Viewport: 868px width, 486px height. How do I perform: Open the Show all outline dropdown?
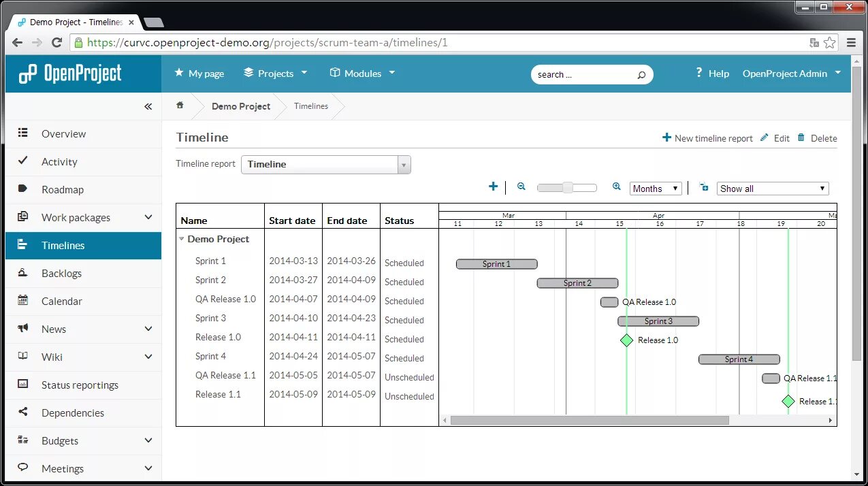[773, 189]
